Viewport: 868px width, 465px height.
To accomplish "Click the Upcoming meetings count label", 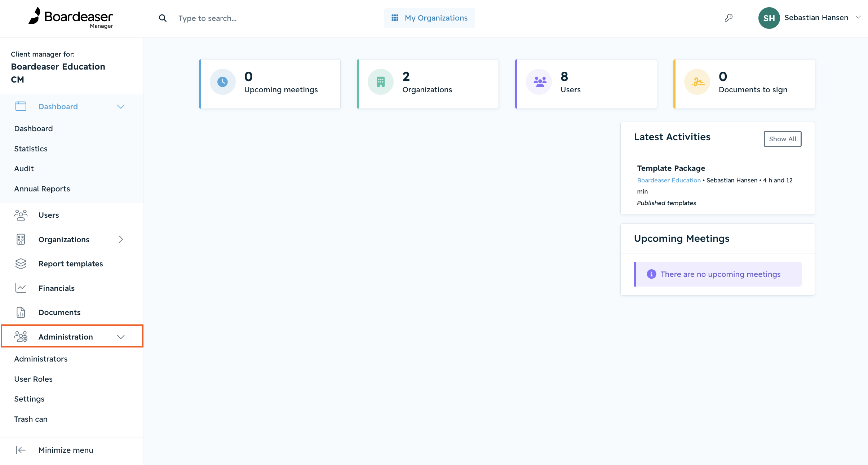I will coord(281,90).
